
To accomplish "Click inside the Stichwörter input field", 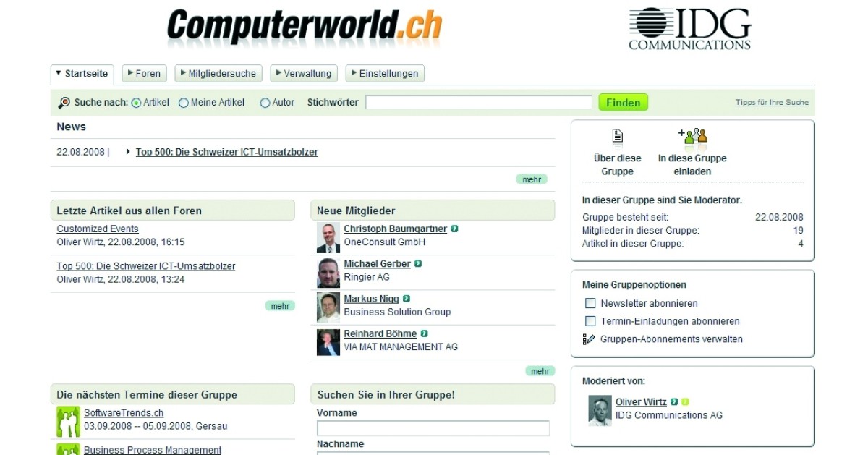I will click(x=477, y=101).
